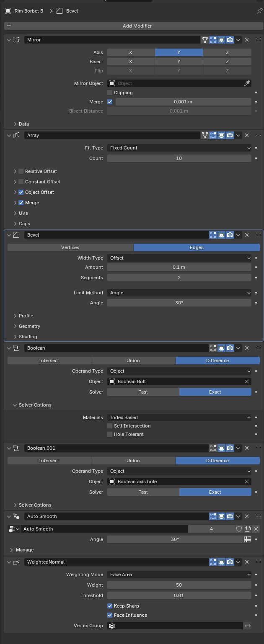Toggle Bevel modifier's viewport display icon

(222, 235)
